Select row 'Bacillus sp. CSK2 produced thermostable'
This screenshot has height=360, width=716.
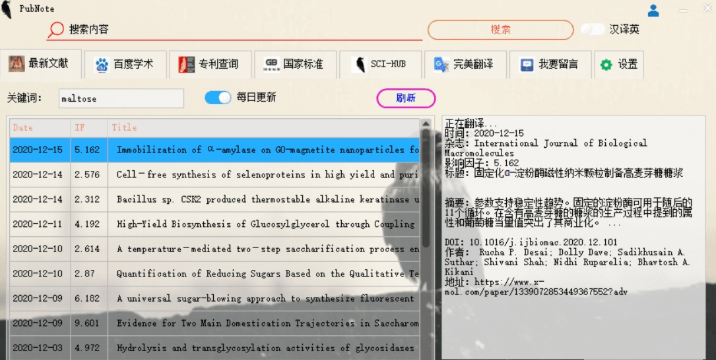tap(215, 199)
